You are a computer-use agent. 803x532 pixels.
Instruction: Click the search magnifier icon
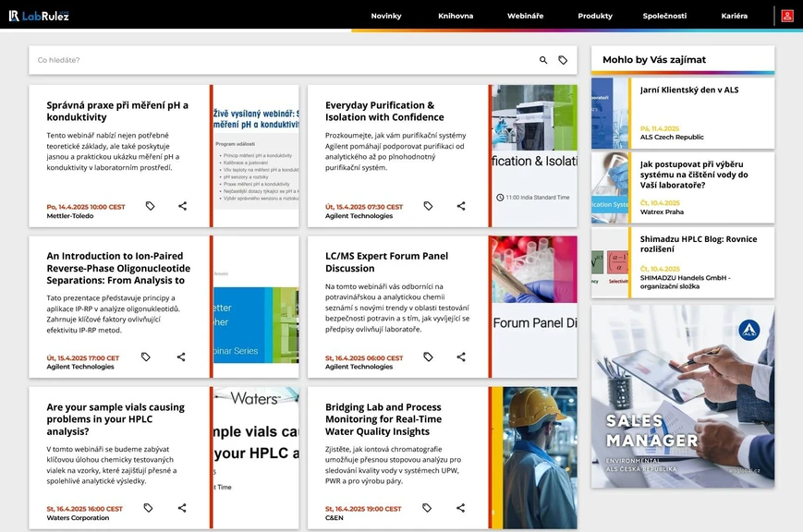tap(543, 60)
